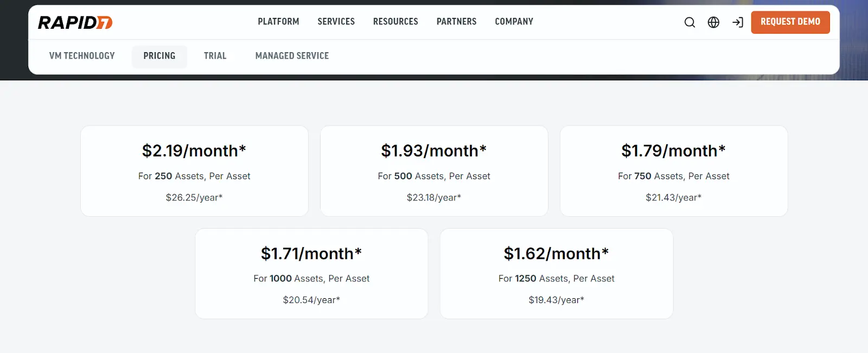The image size is (868, 353).
Task: Click the $1.71/month* price heading
Action: (x=311, y=253)
